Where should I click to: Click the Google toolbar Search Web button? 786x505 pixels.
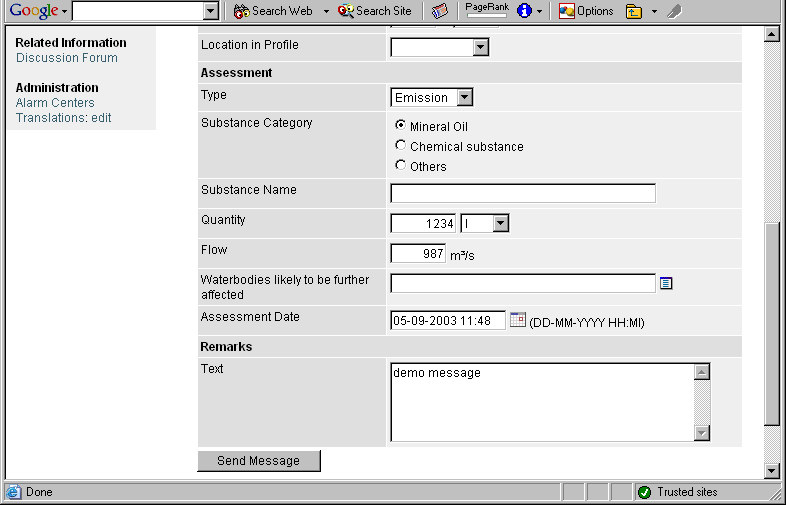point(273,11)
